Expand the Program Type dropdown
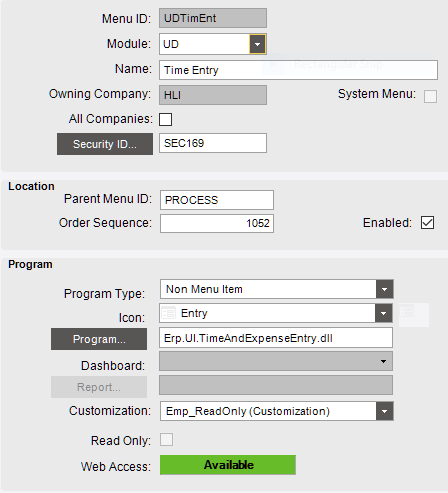The image size is (448, 493). tap(384, 289)
